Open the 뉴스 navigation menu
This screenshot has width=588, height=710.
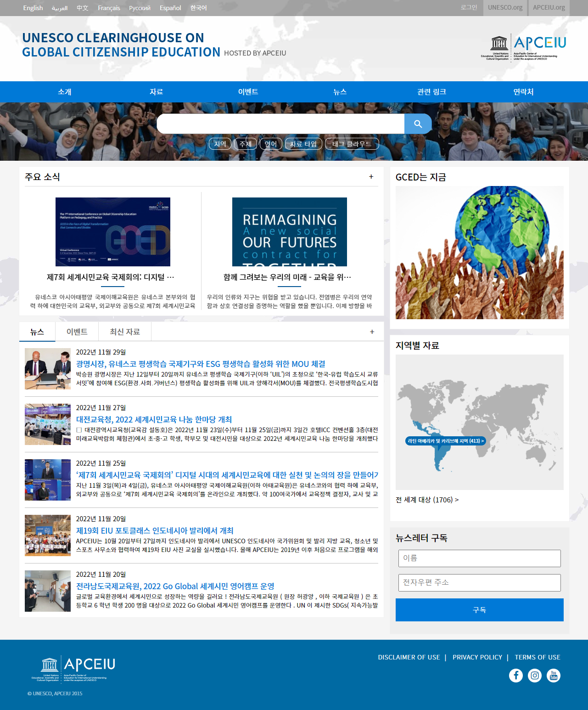point(340,92)
